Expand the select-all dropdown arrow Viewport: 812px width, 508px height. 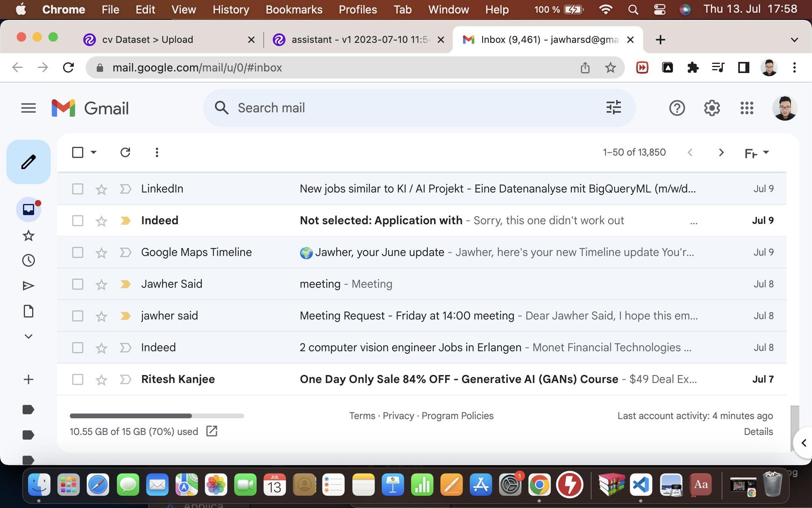click(94, 152)
